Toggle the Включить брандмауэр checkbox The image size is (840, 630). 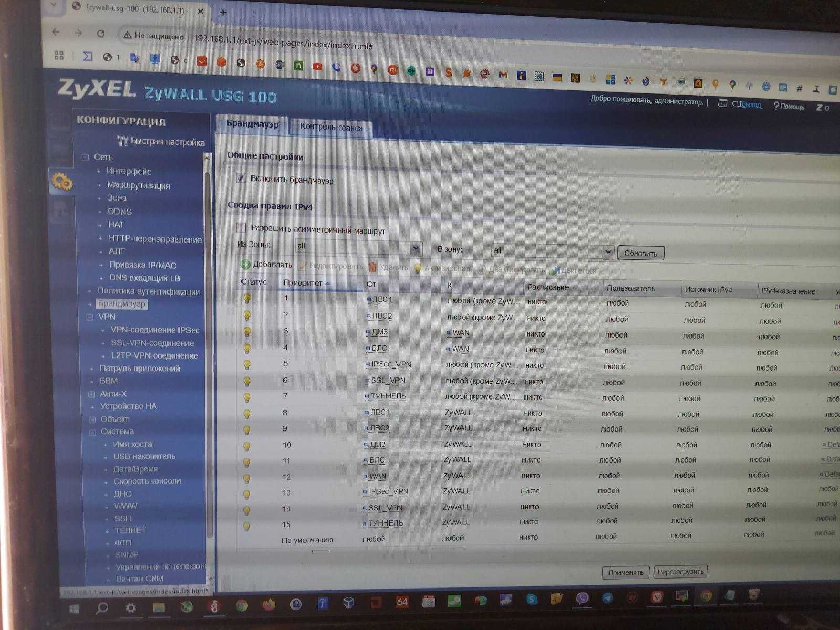pyautogui.click(x=240, y=178)
